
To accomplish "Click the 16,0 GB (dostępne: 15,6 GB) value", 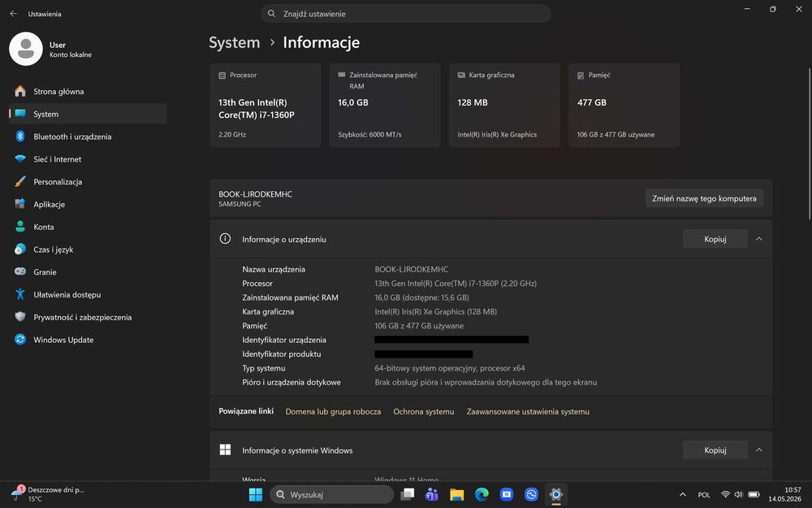I will tap(421, 297).
